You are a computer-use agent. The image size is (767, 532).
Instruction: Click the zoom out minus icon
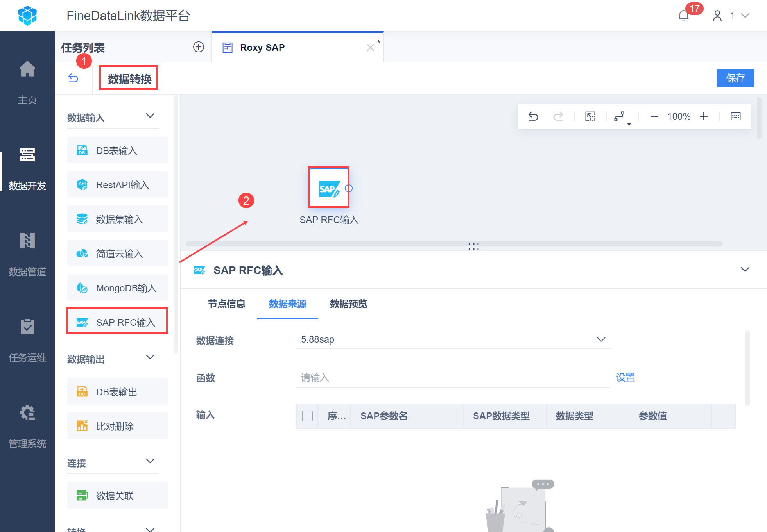pos(654,116)
